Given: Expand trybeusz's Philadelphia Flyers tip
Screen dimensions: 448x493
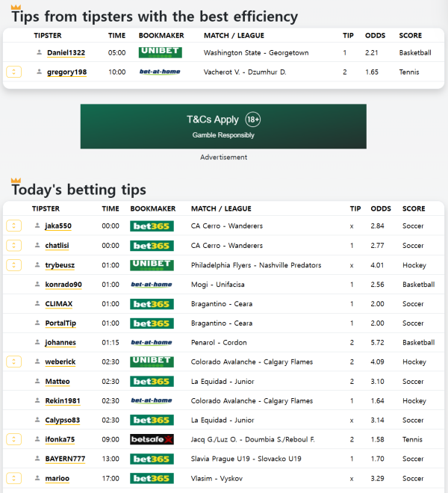Looking at the screenshot, I should pos(13,264).
